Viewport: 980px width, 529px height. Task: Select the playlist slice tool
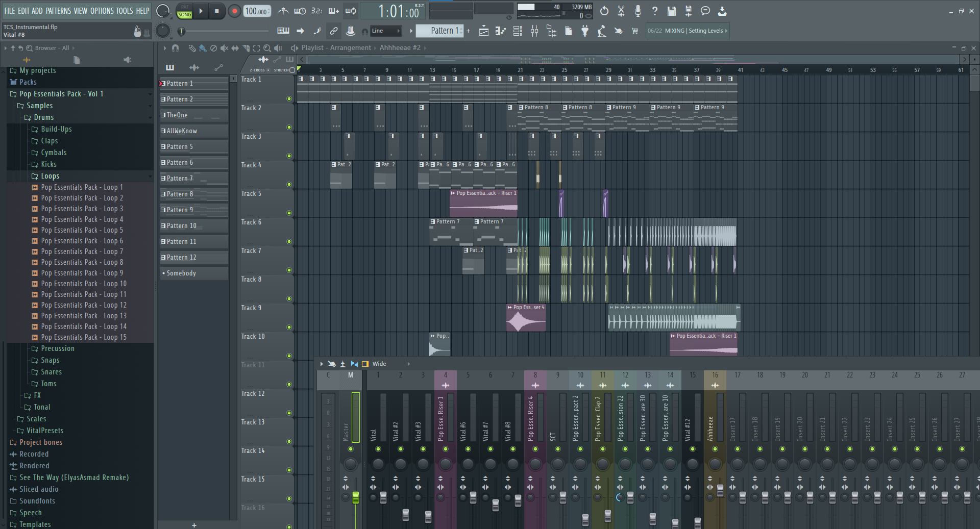coord(246,48)
